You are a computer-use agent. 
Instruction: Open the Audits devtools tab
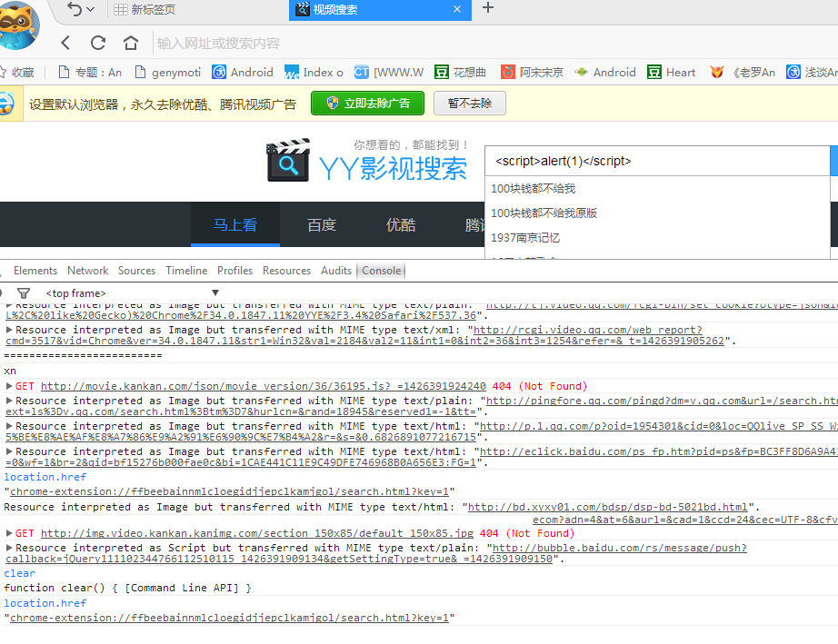click(x=336, y=271)
